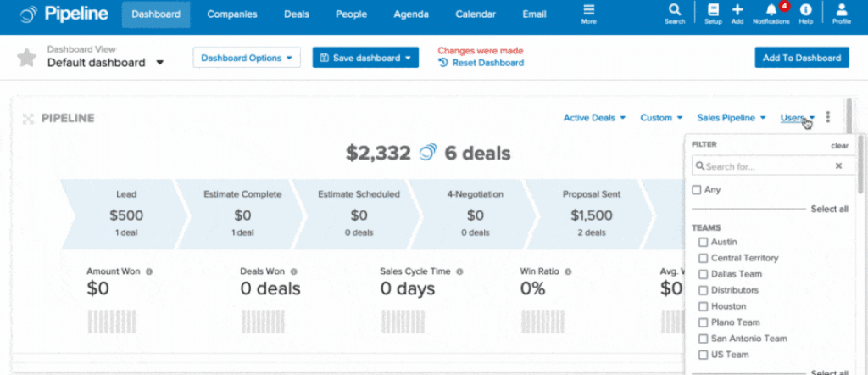This screenshot has width=868, height=375.
Task: Expand the Sales Pipeline dropdown
Action: [x=732, y=118]
